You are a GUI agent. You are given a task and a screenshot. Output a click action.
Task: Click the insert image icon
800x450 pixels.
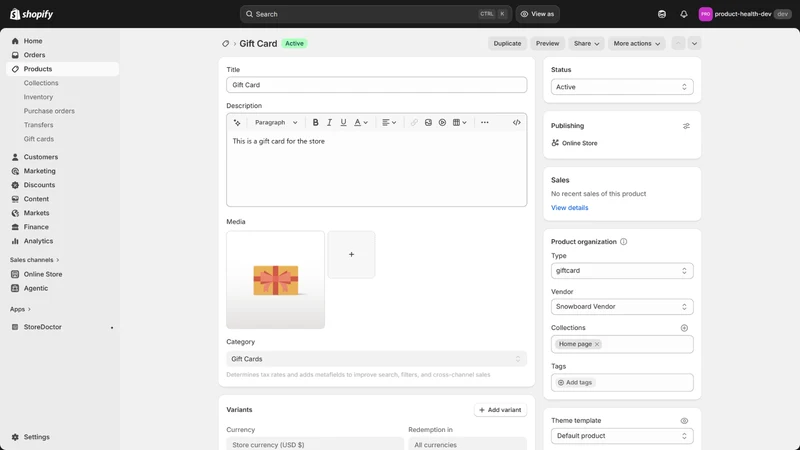coord(428,122)
